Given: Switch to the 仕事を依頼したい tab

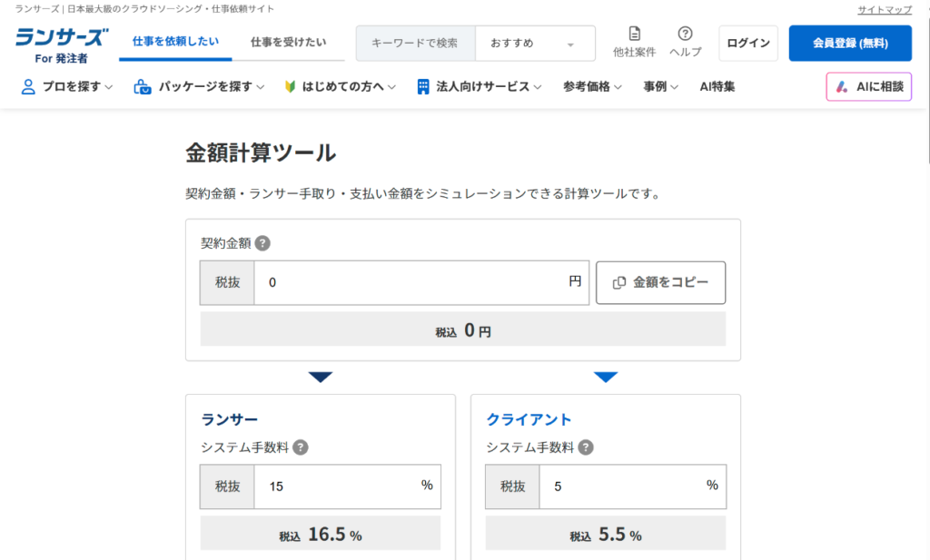Looking at the screenshot, I should pos(175,42).
